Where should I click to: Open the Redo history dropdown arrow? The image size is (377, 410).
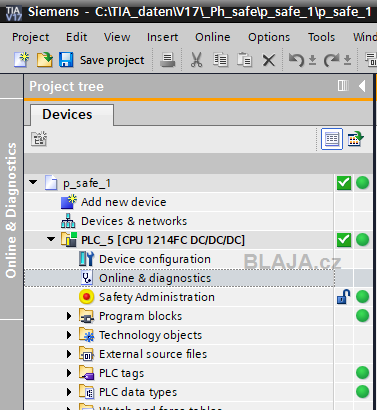coord(347,60)
